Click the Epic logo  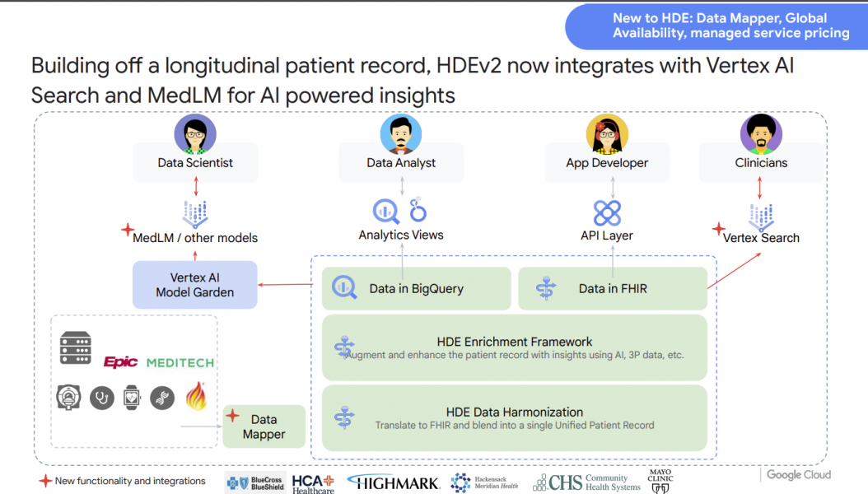click(x=119, y=361)
